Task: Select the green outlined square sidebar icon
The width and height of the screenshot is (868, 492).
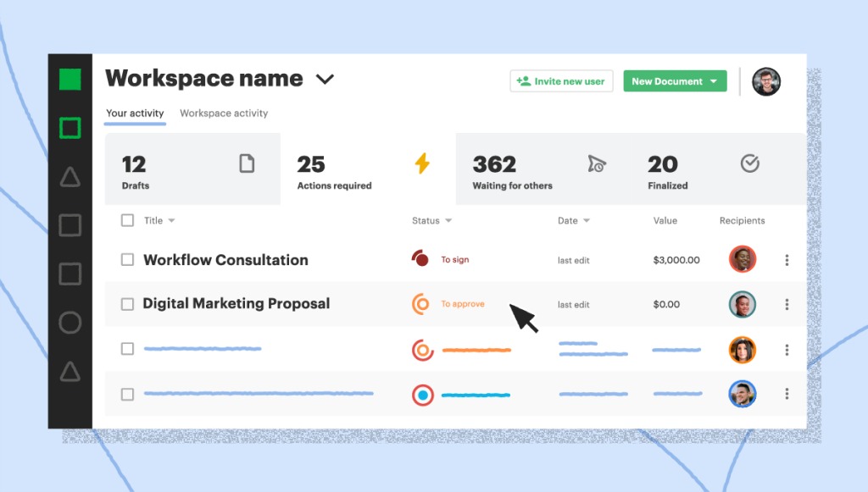Action: pyautogui.click(x=70, y=129)
